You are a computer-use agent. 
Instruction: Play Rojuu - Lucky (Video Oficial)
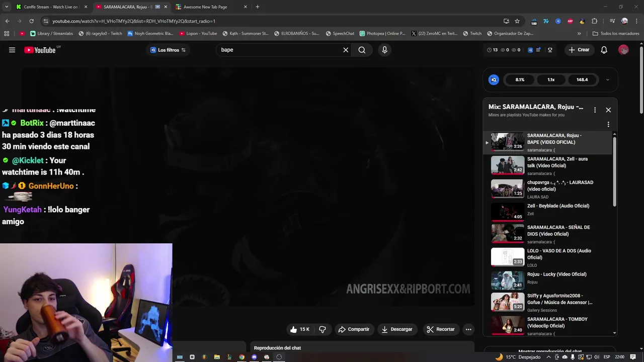pos(547,281)
